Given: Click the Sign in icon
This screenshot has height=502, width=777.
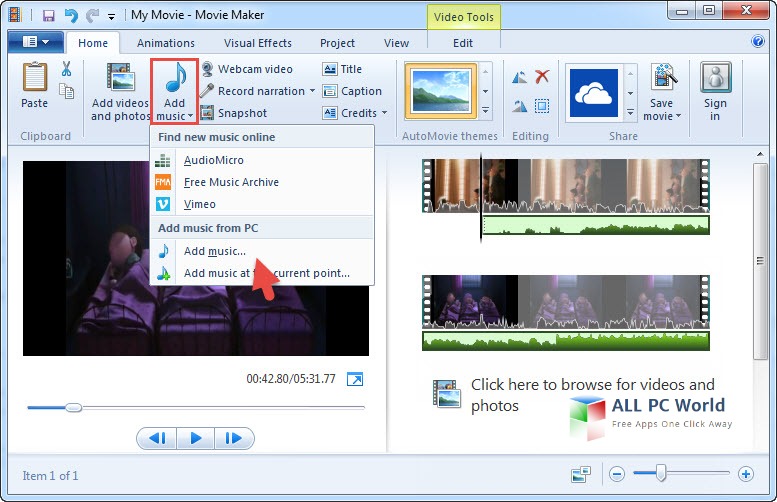Looking at the screenshot, I should pyautogui.click(x=716, y=77).
